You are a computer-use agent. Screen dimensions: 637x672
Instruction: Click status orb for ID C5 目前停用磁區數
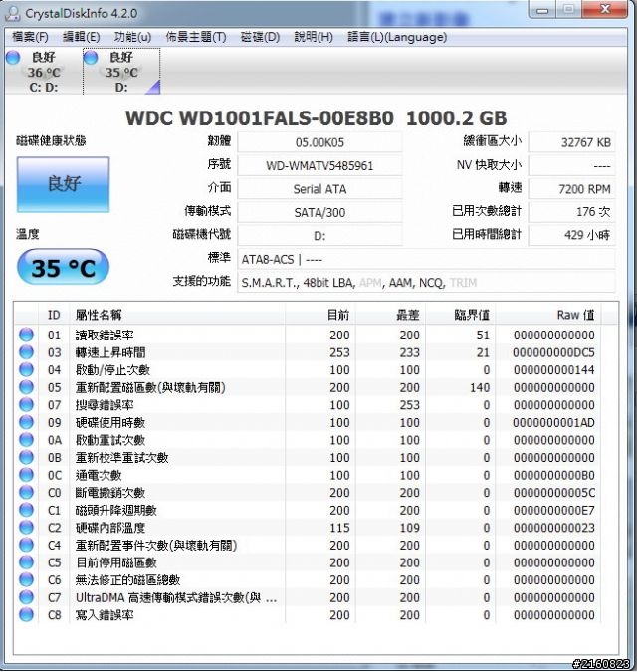click(26, 562)
